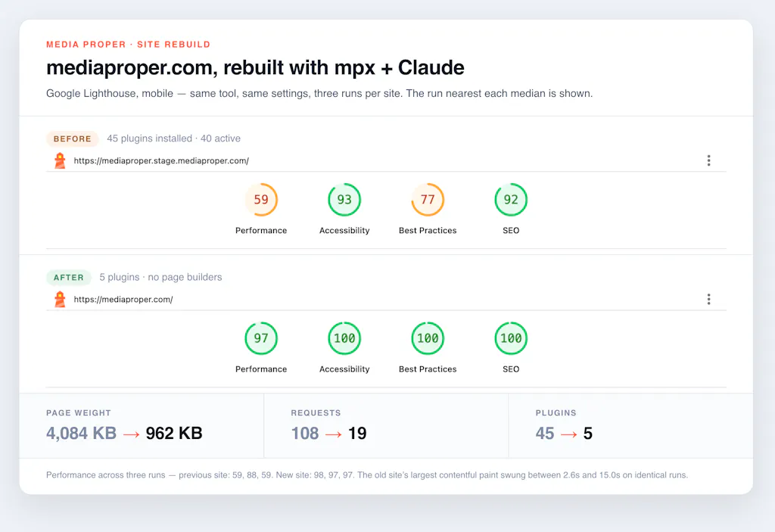The width and height of the screenshot is (775, 532).
Task: Click the REQUESTS label
Action: 316,413
